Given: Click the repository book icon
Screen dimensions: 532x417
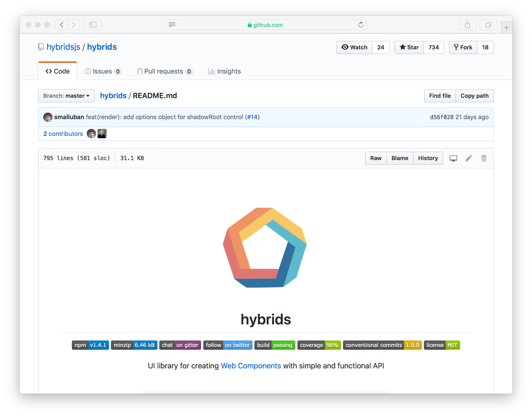Looking at the screenshot, I should pyautogui.click(x=41, y=47).
